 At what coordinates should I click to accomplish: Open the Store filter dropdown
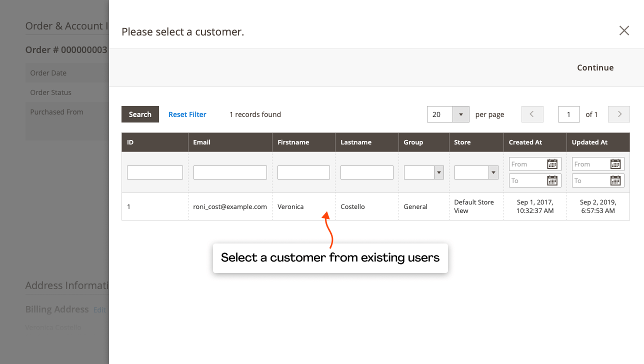click(x=493, y=172)
